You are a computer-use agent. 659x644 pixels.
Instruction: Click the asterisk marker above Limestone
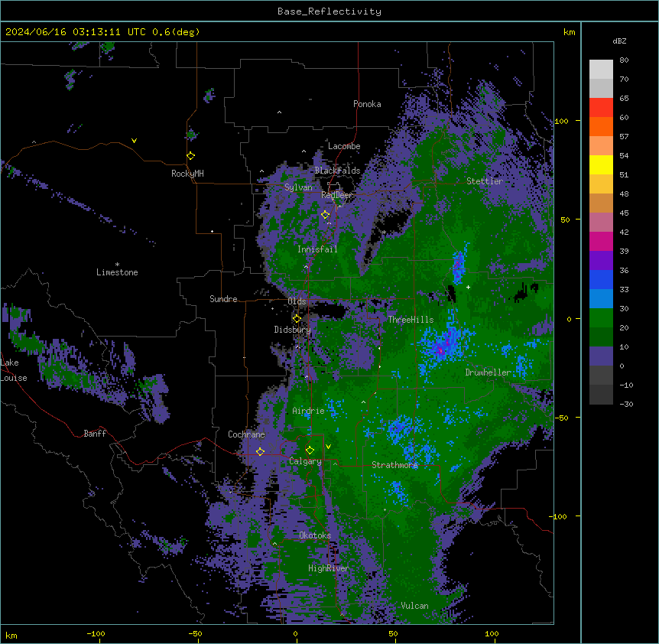point(117,264)
